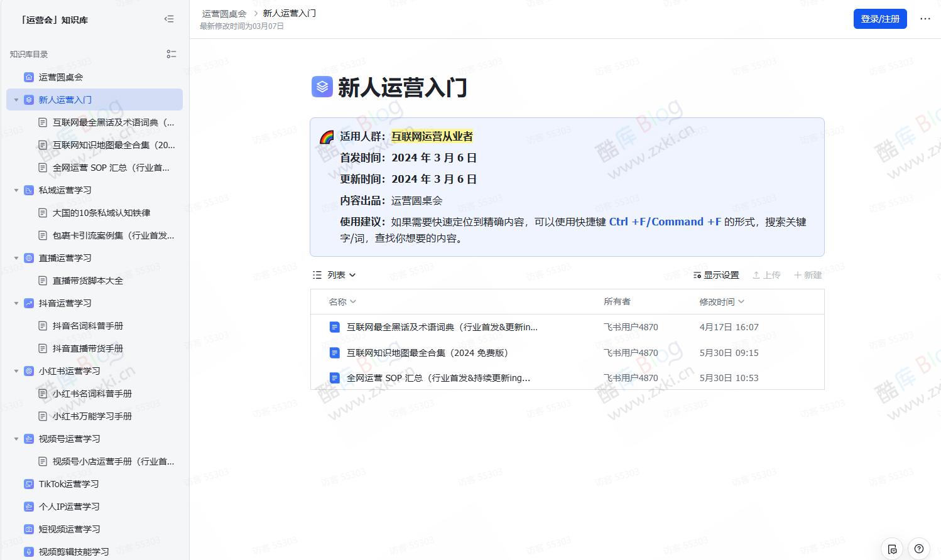Expand the 私域运营学习 section chevron
The image size is (941, 560).
(x=16, y=190)
